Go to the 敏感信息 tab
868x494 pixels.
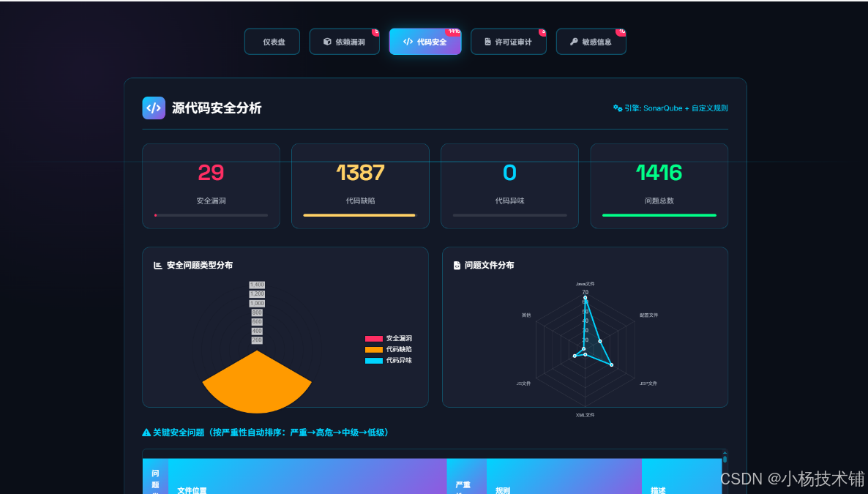(591, 42)
